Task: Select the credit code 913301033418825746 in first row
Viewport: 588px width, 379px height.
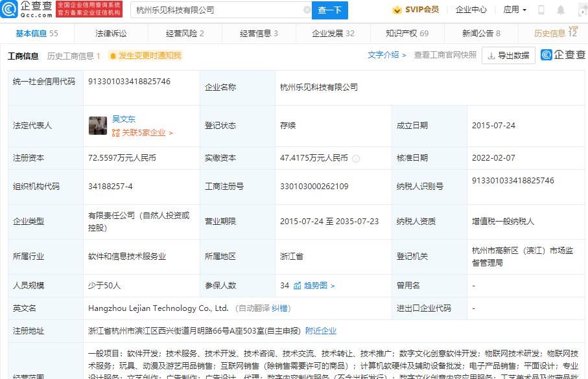Action: (129, 82)
